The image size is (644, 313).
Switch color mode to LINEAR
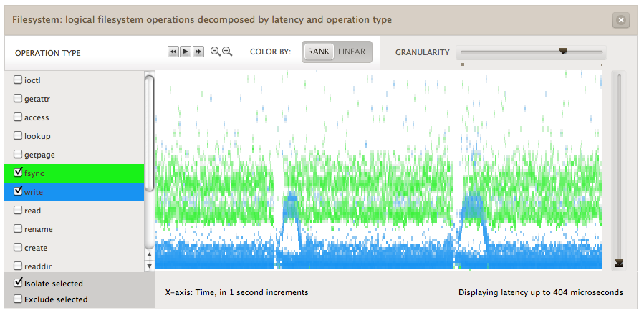(352, 52)
